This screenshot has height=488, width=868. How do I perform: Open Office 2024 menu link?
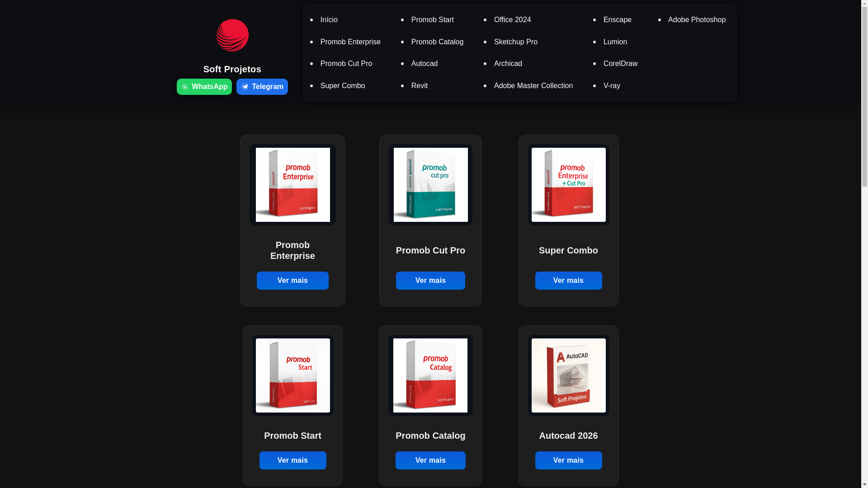point(512,20)
